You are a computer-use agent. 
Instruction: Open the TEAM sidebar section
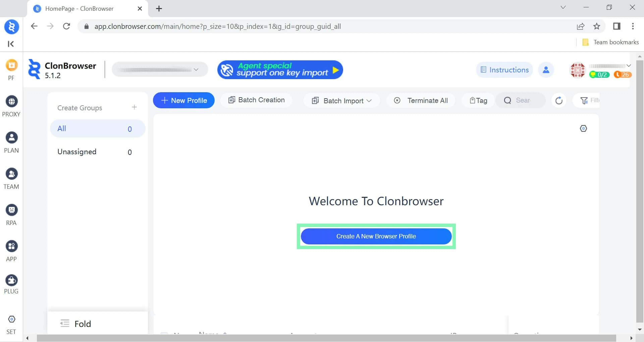point(11,179)
